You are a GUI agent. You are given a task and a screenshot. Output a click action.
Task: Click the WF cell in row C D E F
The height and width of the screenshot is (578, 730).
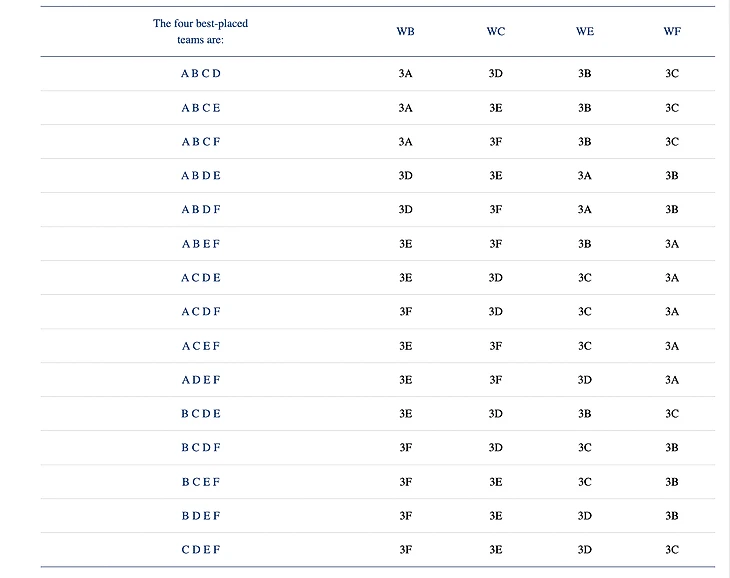pos(672,550)
